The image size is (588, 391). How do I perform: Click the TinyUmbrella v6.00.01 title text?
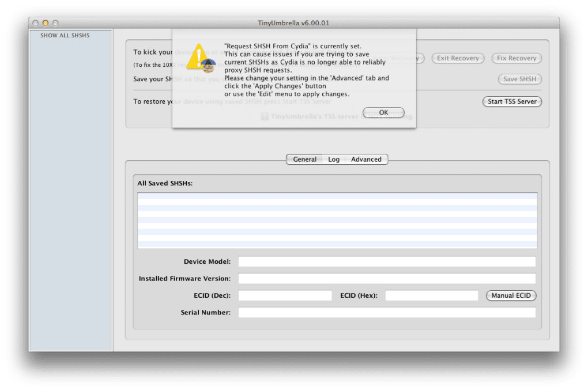(x=293, y=23)
